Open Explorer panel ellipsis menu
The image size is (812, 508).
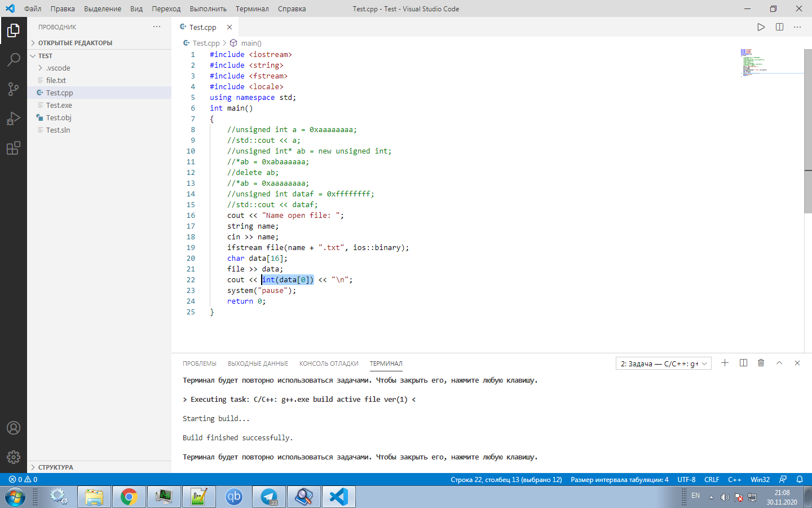click(x=157, y=27)
